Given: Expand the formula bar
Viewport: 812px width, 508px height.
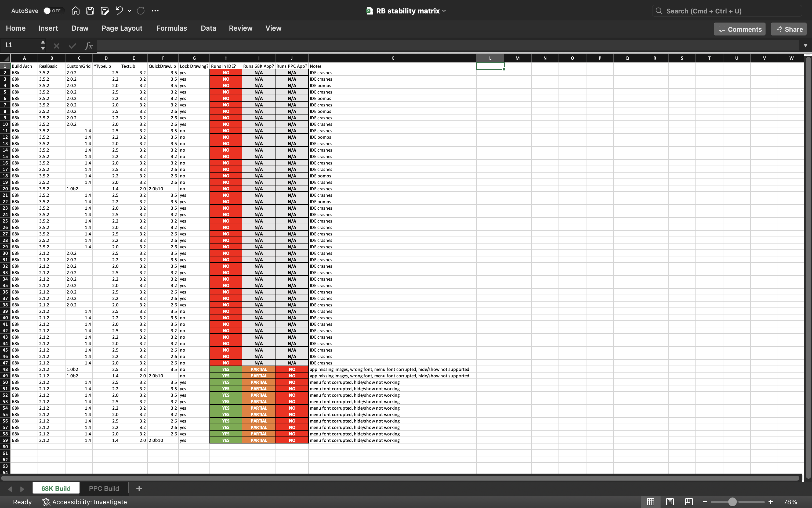Looking at the screenshot, I should click(805, 45).
